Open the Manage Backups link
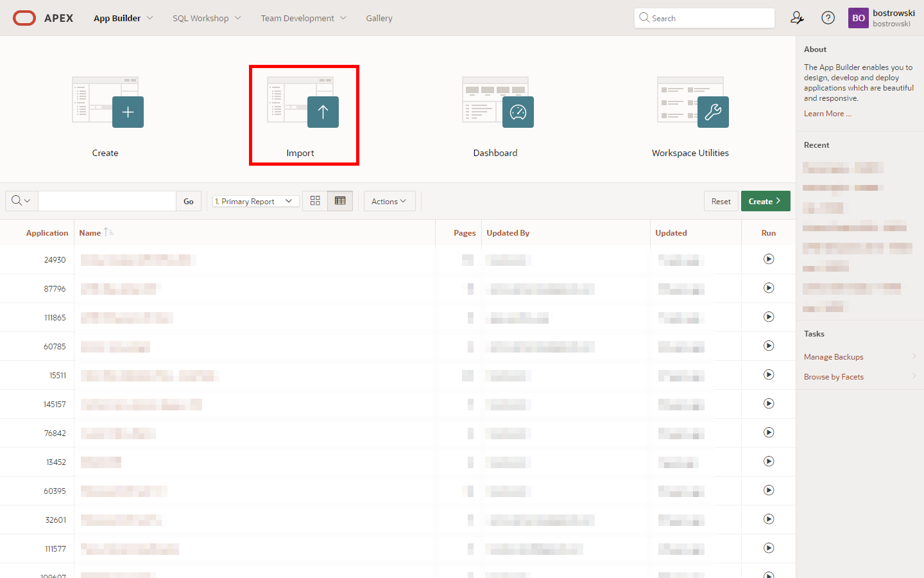 click(833, 357)
